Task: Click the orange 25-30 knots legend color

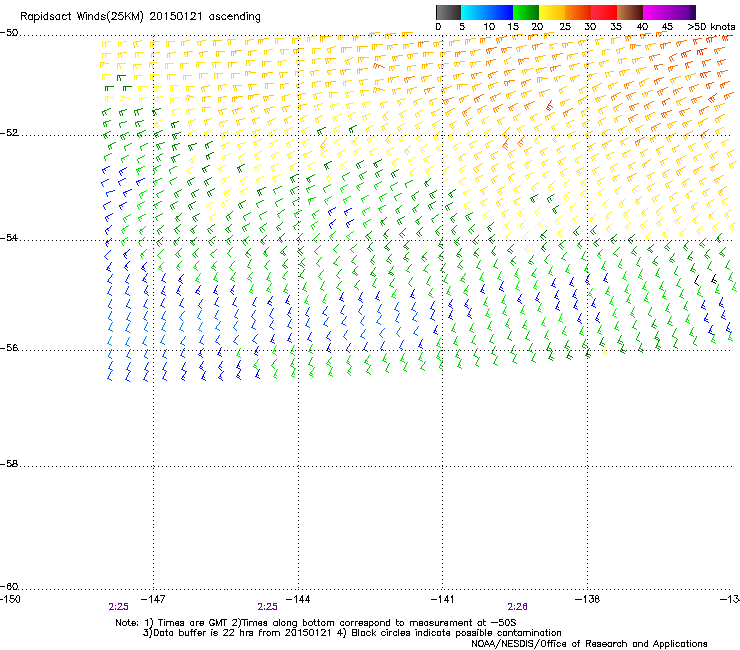Action: [578, 12]
